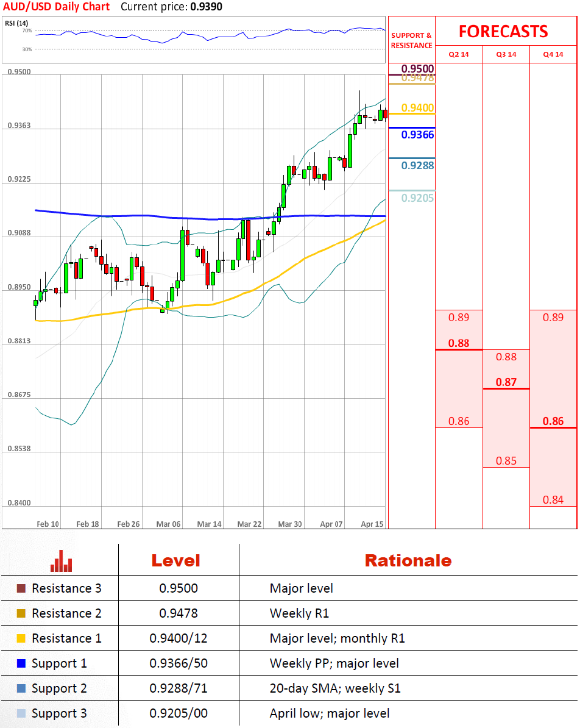The width and height of the screenshot is (580, 728).
Task: Click the 20-day SMA; weekly S1 rationale
Action: pos(335,688)
